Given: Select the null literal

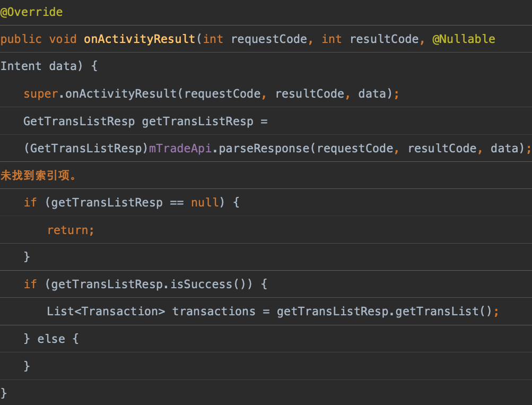Looking at the screenshot, I should [204, 202].
